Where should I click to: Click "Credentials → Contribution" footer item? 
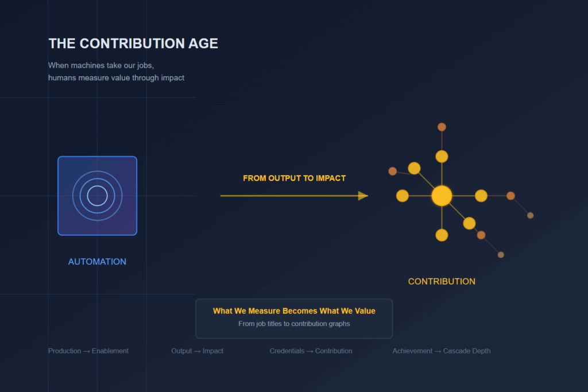point(311,351)
